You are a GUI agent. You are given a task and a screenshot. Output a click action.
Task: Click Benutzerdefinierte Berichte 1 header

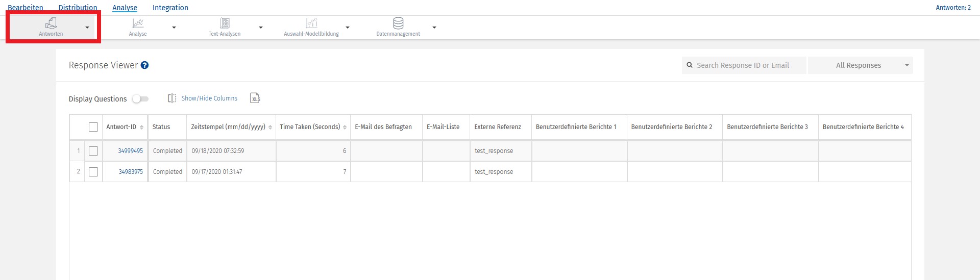576,127
